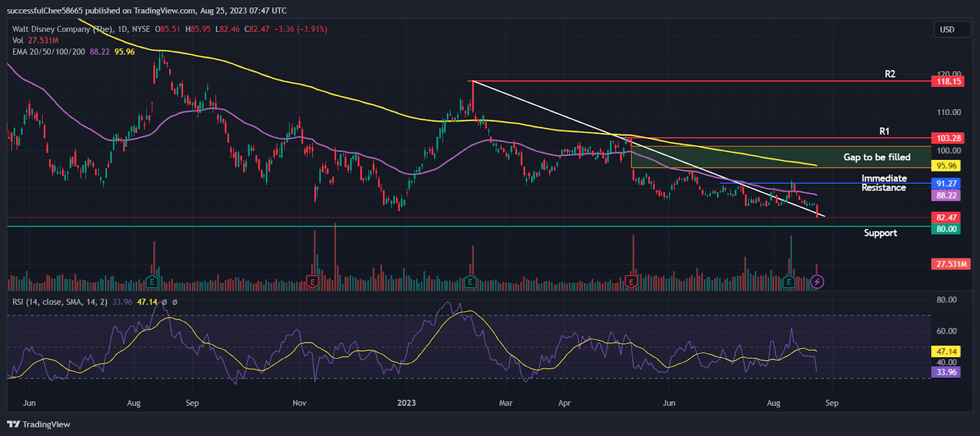Image resolution: width=980 pixels, height=436 pixels.
Task: Click the 2023 label on time axis
Action: pyautogui.click(x=406, y=403)
